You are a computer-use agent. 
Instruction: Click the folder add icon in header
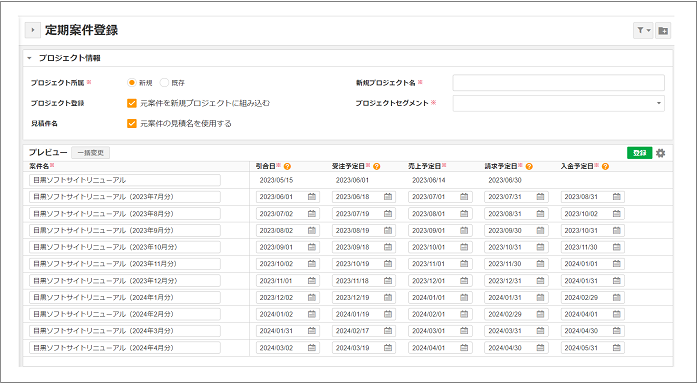663,30
